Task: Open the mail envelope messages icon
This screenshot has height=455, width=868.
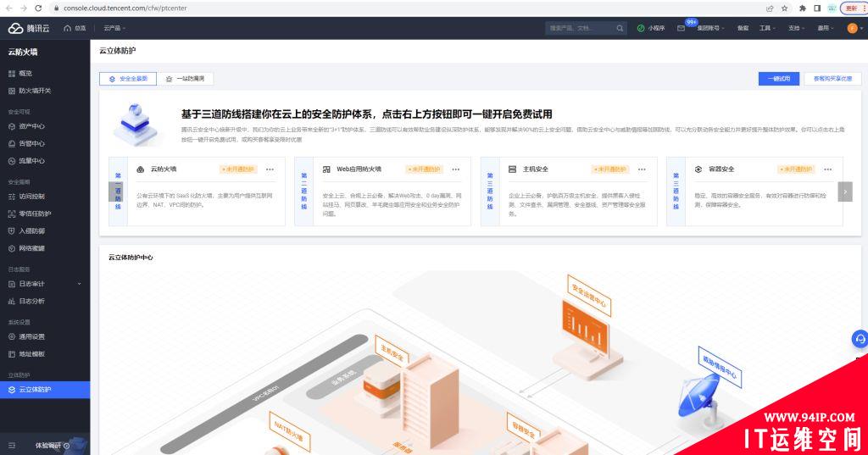Action: 681,28
